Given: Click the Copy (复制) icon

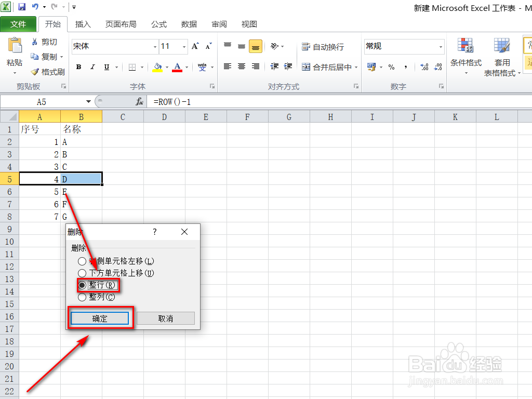Looking at the screenshot, I should (34, 56).
